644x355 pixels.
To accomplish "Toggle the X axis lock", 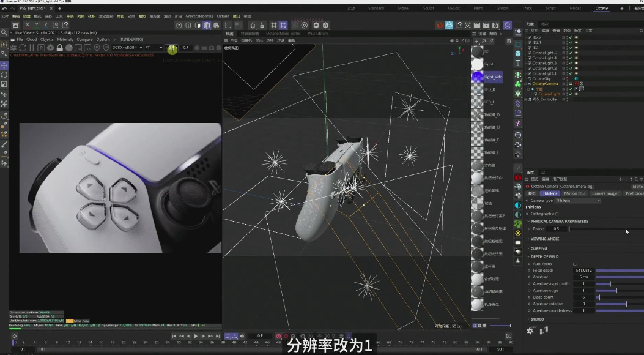I will [x=28, y=25].
